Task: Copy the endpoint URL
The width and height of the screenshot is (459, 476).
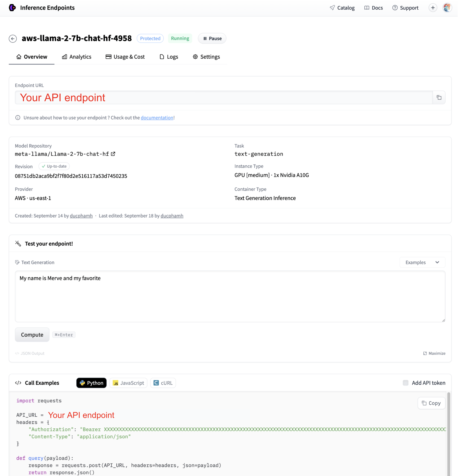Action: (x=439, y=97)
